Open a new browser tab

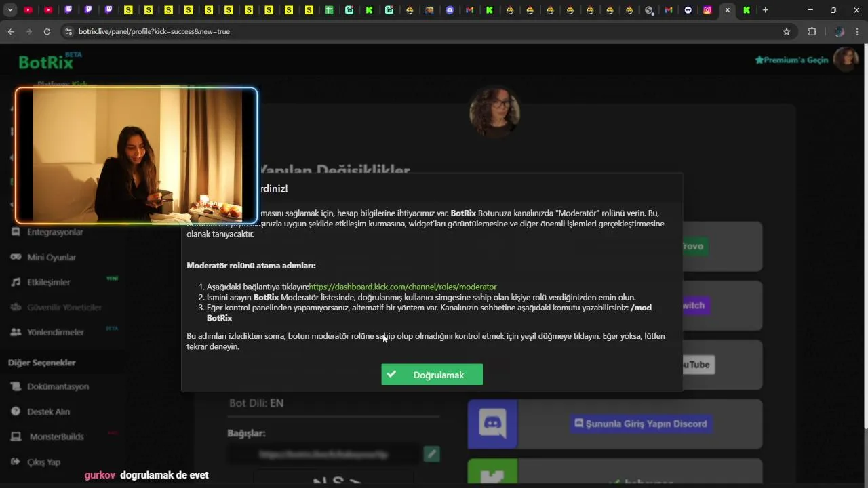click(x=766, y=10)
